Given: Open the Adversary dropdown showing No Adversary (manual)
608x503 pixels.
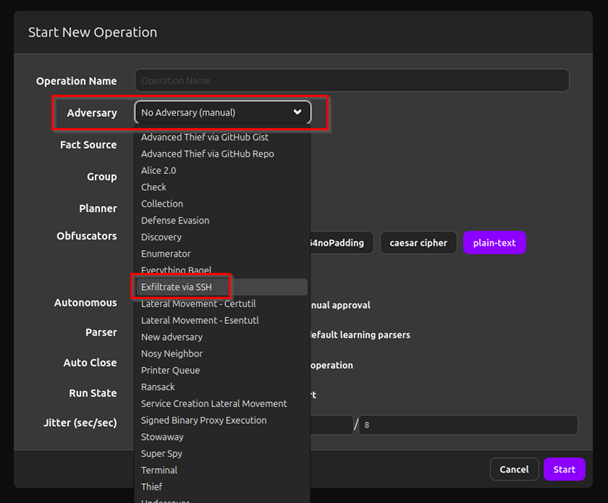Looking at the screenshot, I should (x=223, y=112).
